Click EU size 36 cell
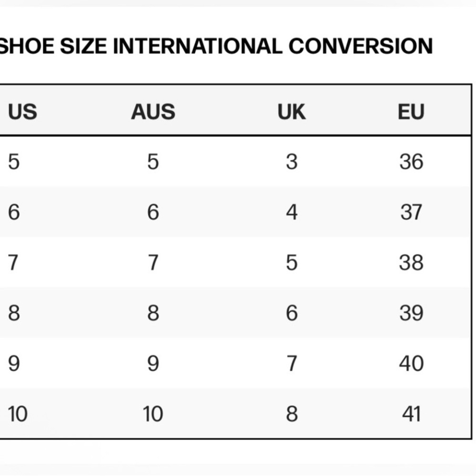This screenshot has width=476, height=476. pos(411,161)
